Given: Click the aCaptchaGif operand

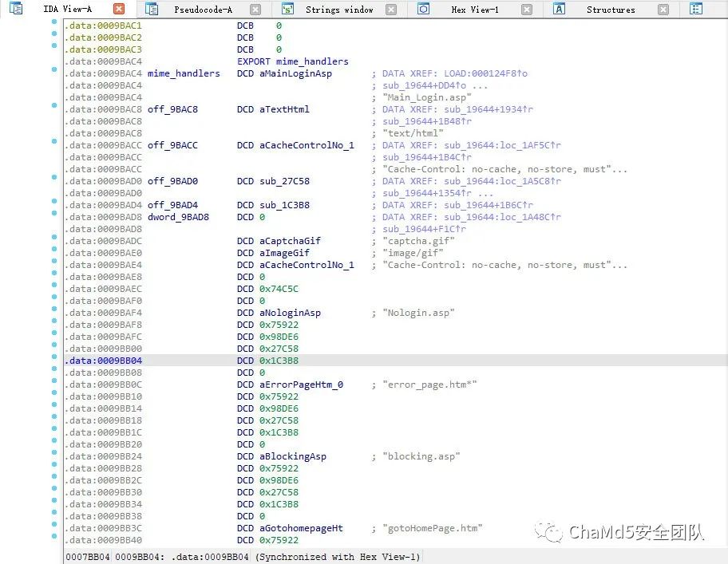Looking at the screenshot, I should [291, 241].
